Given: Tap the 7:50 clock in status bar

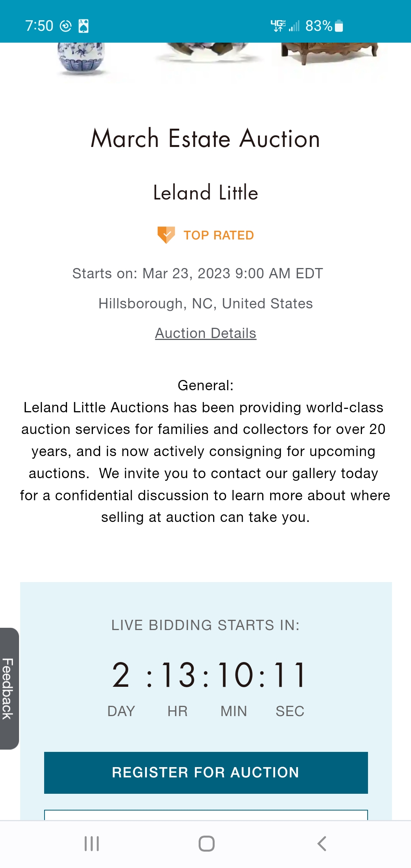Looking at the screenshot, I should pos(39,26).
